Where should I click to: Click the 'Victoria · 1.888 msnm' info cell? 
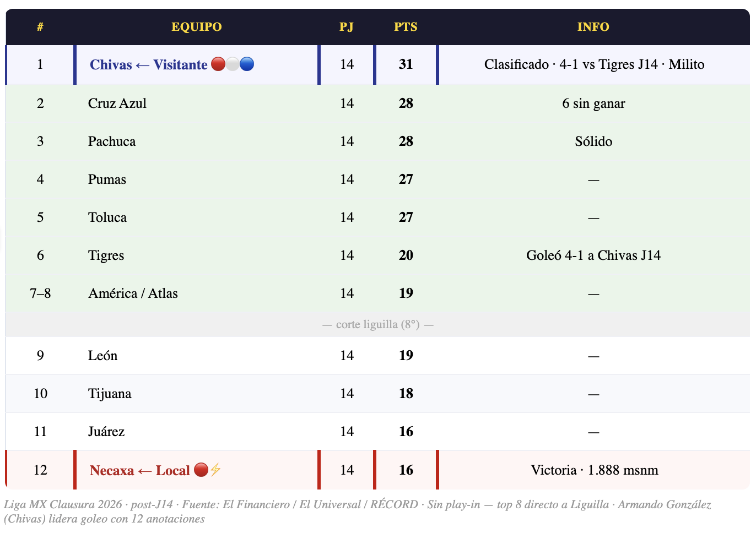click(594, 470)
